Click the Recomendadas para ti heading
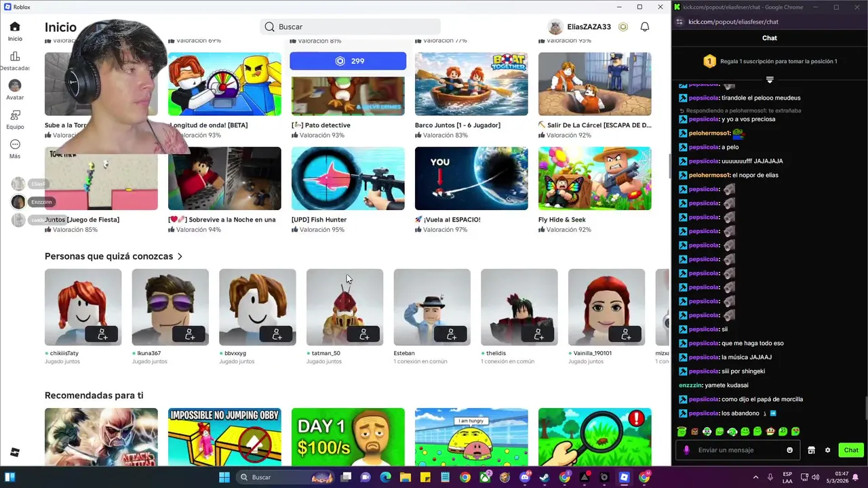Screen dimensions: 868x488 coord(94,395)
